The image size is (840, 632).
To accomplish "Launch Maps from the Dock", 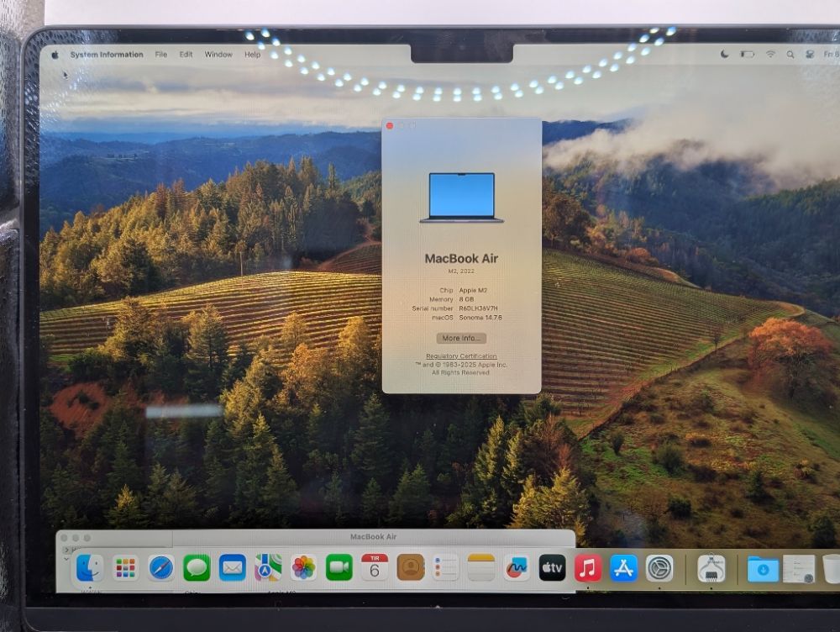I will click(268, 568).
